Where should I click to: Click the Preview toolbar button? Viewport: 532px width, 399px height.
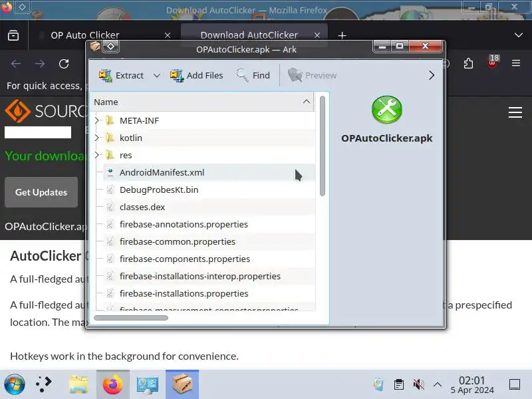pyautogui.click(x=312, y=75)
